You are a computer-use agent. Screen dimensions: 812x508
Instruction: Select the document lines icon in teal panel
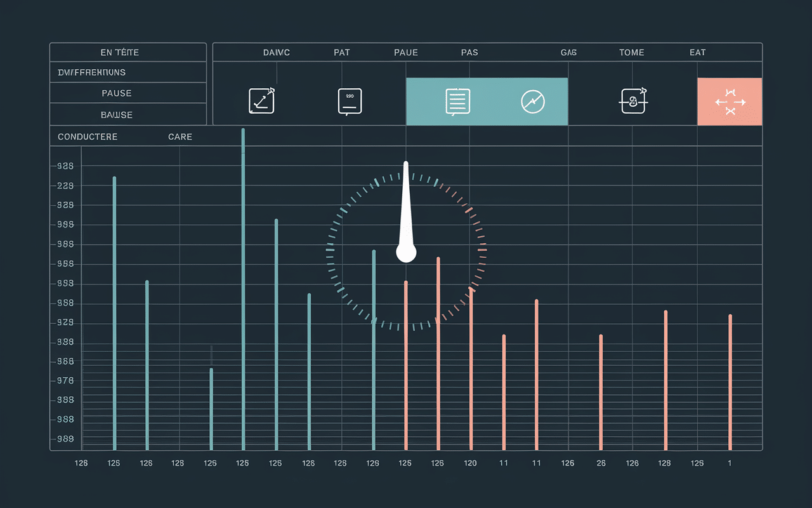(457, 102)
